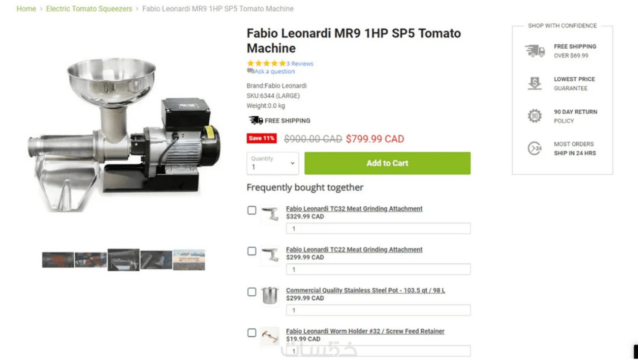
Task: Click the 90 day return badge icon
Action: click(x=535, y=116)
